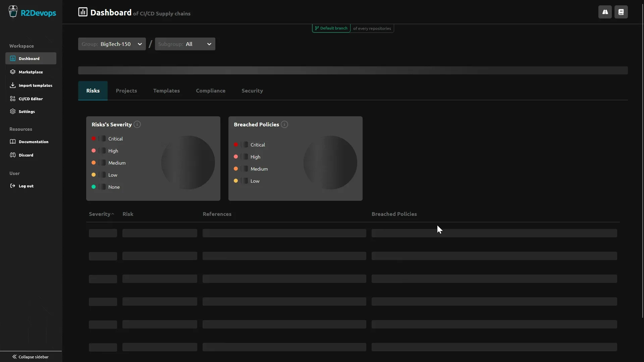Screen dimensions: 644x362
Task: Collapse the sidebar
Action: coord(30,357)
